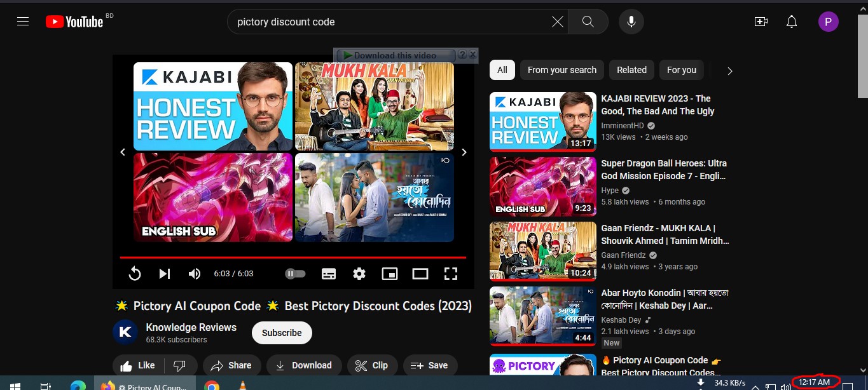The height and width of the screenshot is (390, 868).
Task: Open the taskbar clock showing 12:17 AM
Action: pyautogui.click(x=815, y=382)
